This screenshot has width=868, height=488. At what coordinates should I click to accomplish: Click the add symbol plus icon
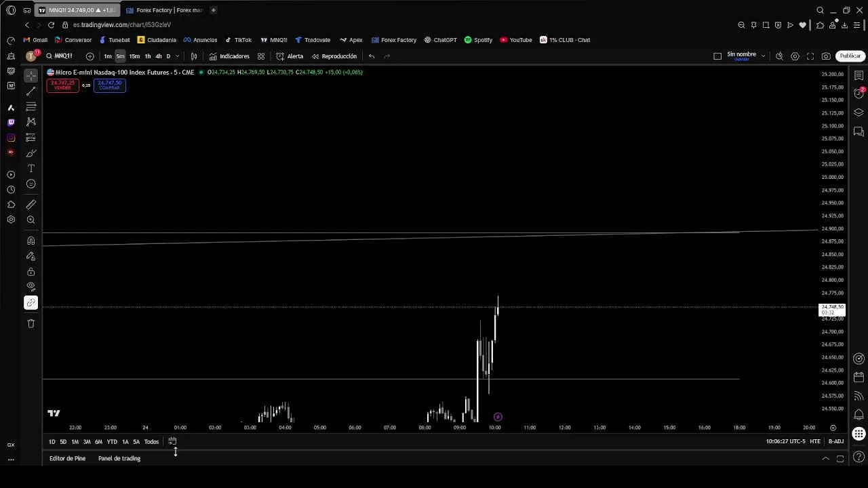(x=90, y=56)
